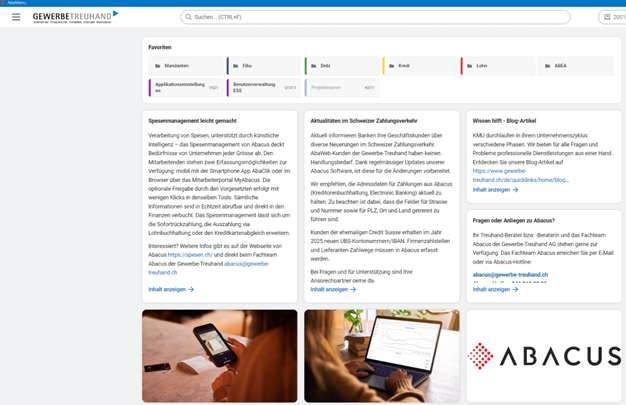The height and width of the screenshot is (405, 626).
Task: Click the Kredi folder icon
Action: click(x=392, y=66)
